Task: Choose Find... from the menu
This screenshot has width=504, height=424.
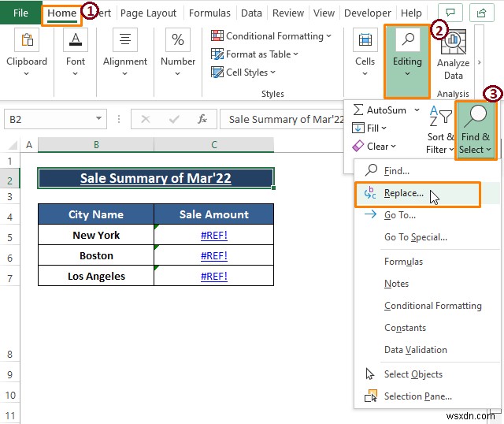Action: (x=427, y=171)
